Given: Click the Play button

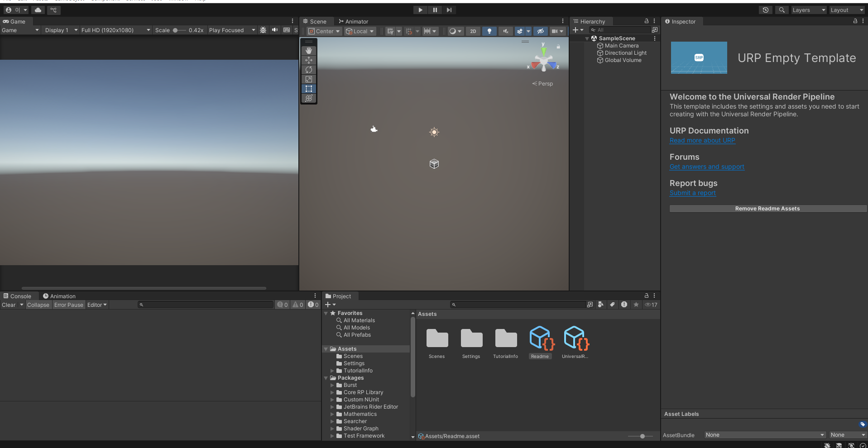Looking at the screenshot, I should click(420, 10).
